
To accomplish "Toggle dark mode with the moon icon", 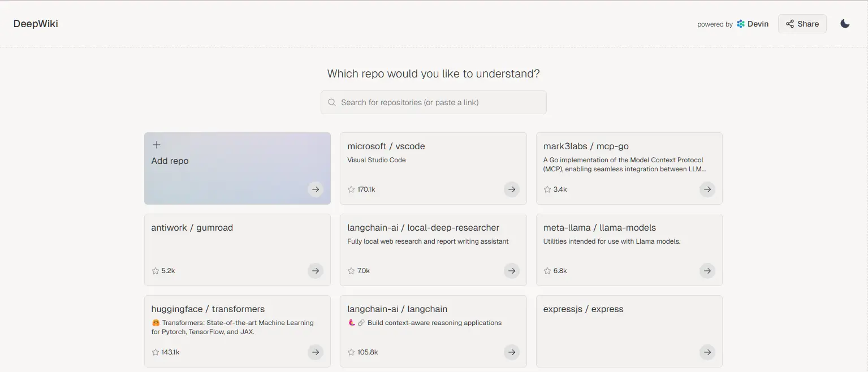I will 845,24.
